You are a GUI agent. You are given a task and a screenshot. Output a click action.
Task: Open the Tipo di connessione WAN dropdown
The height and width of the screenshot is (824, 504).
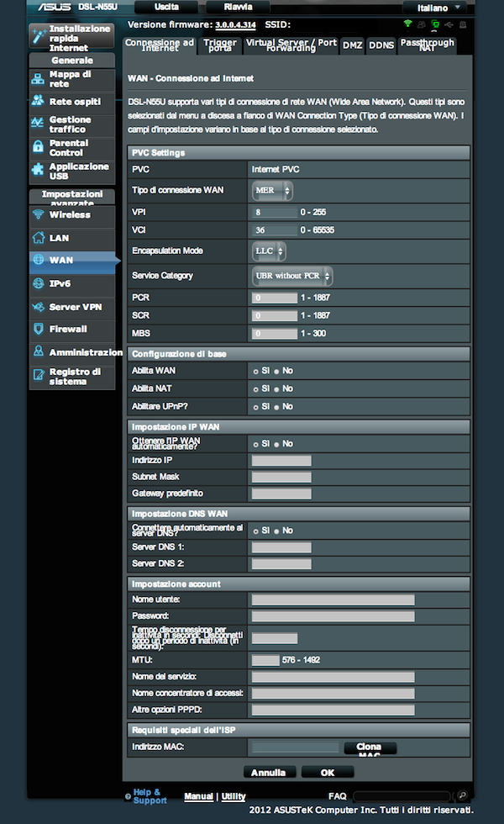pyautogui.click(x=272, y=190)
